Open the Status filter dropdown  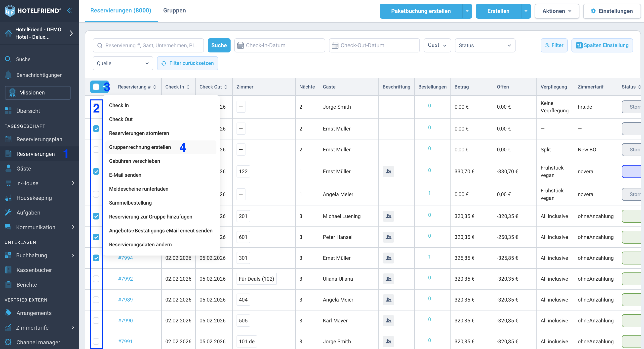coord(485,45)
